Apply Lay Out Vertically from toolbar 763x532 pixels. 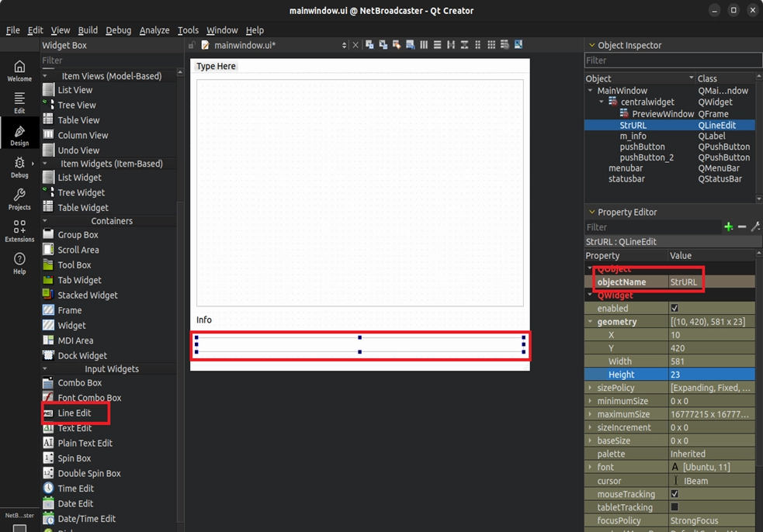(x=438, y=45)
